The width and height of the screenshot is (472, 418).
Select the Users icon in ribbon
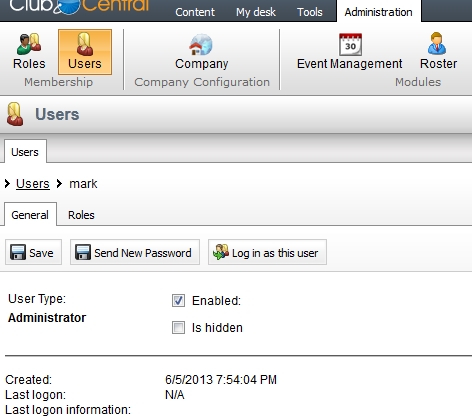click(85, 44)
